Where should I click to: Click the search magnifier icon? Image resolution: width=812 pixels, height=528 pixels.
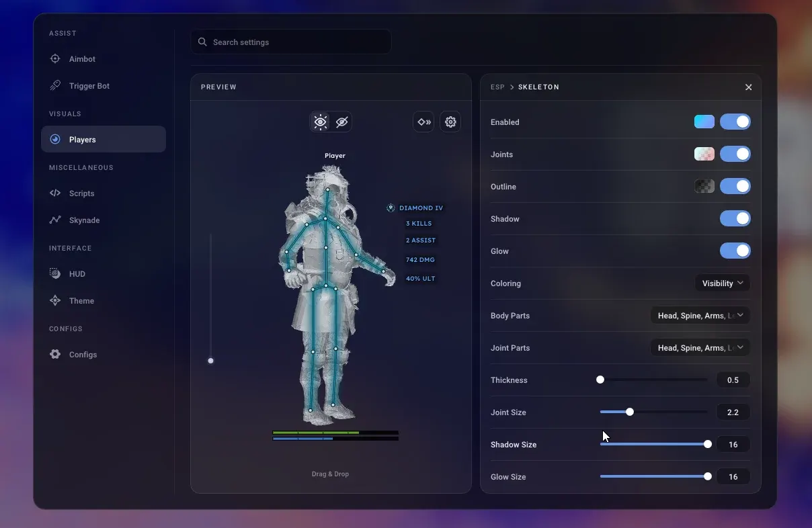[x=202, y=42]
